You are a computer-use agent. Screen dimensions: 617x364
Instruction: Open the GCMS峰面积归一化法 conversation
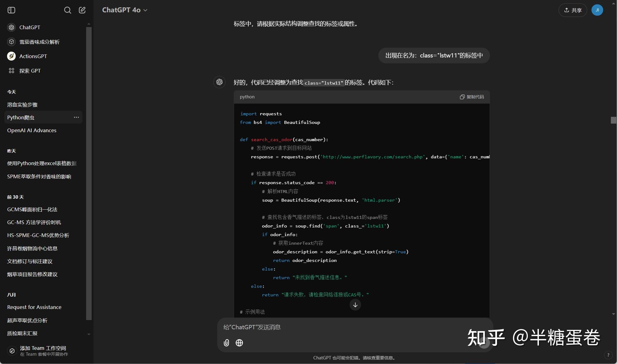[32, 209]
